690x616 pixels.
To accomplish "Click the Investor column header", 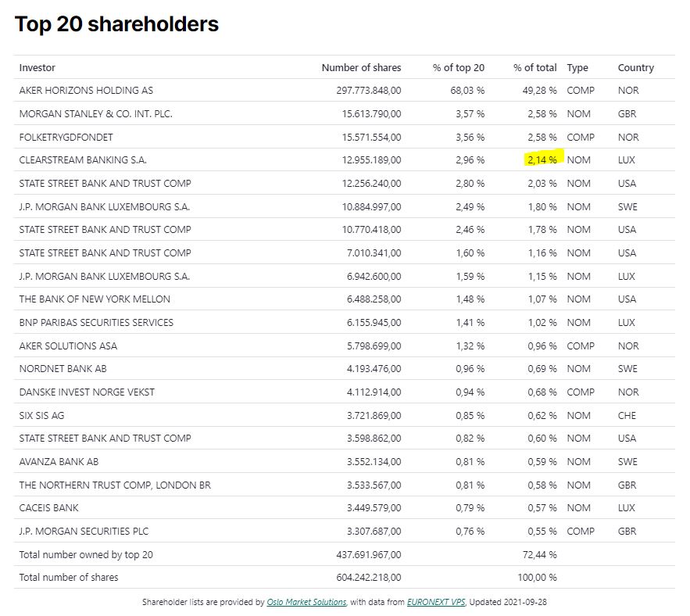I will 38,68.
